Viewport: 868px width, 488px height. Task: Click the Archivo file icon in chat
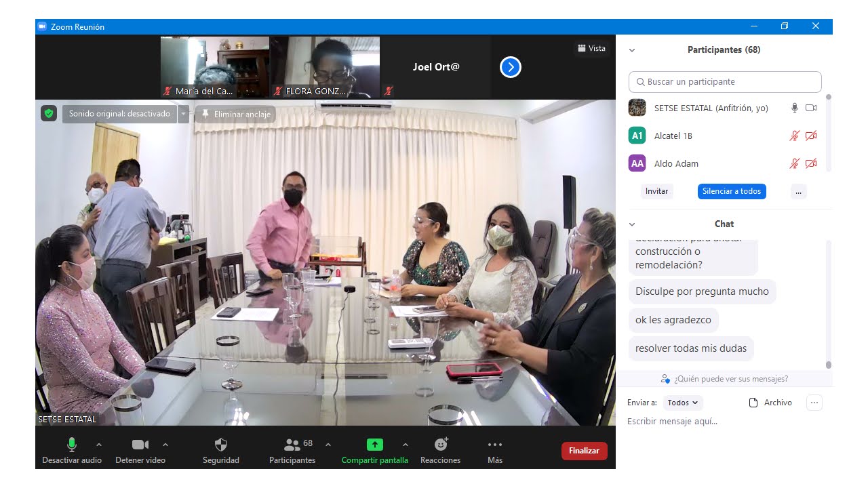point(753,403)
